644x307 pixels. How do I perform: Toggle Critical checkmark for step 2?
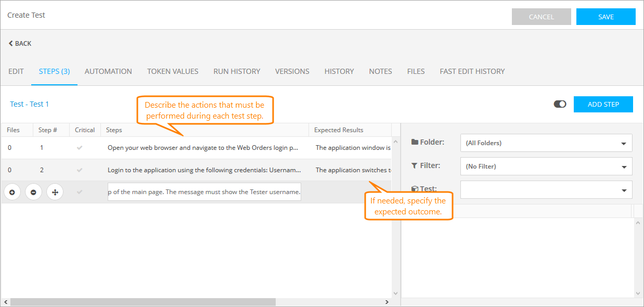coord(80,170)
